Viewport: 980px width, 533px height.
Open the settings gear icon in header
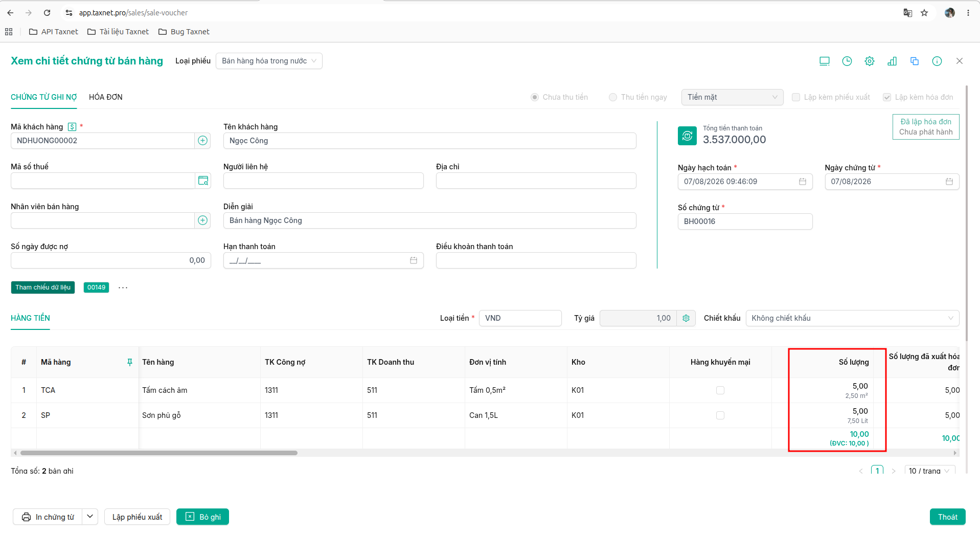(870, 61)
